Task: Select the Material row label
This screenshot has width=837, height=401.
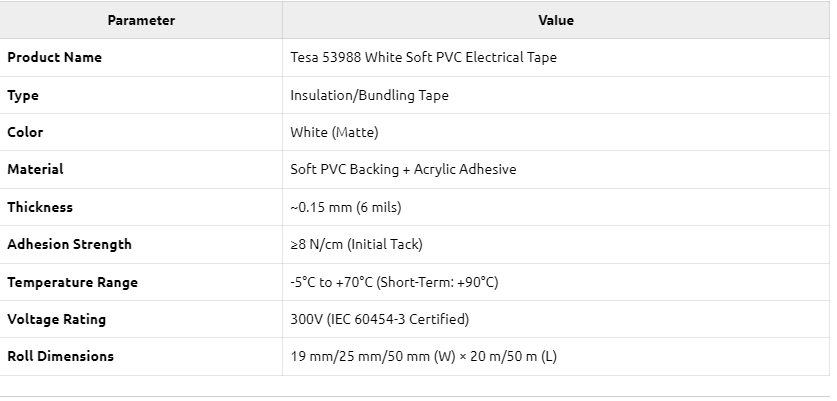Action: tap(35, 169)
